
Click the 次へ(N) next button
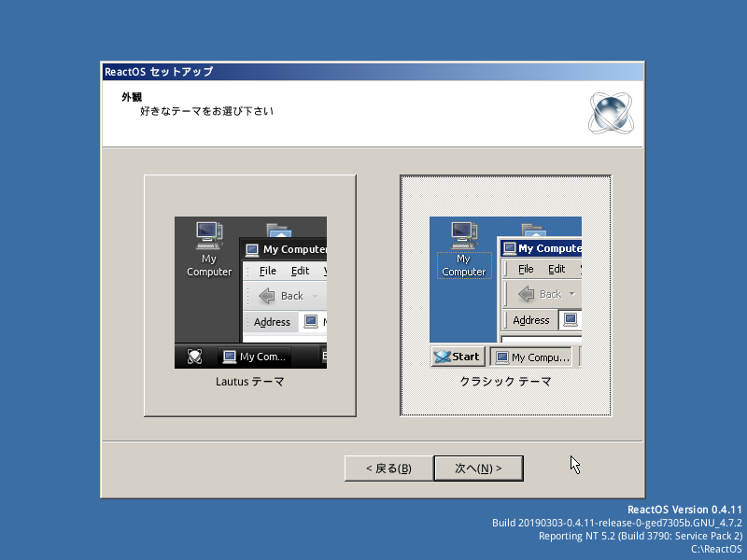(x=478, y=469)
